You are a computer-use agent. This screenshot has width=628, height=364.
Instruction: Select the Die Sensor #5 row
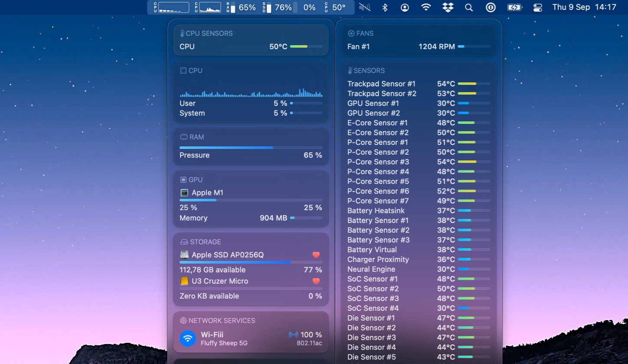419,357
